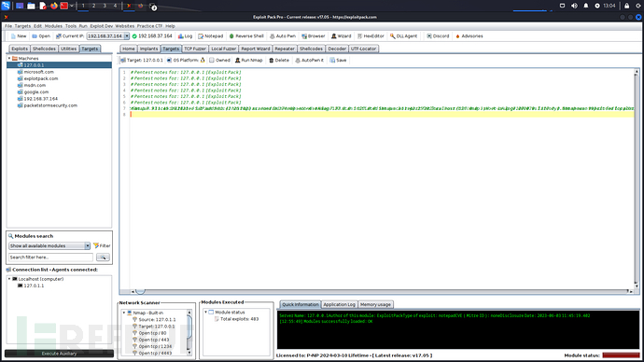The image size is (644, 362).
Task: Open the Practice CTF menu
Action: 149,26
